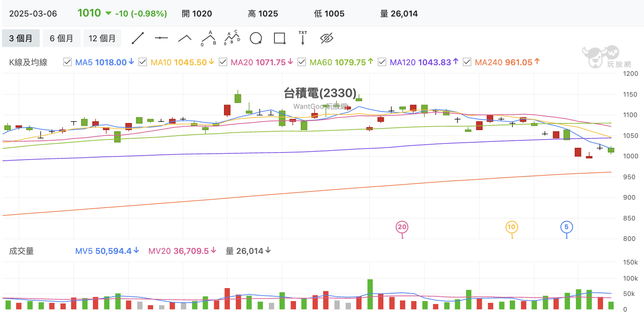Click the low price 低 1005

329,14
